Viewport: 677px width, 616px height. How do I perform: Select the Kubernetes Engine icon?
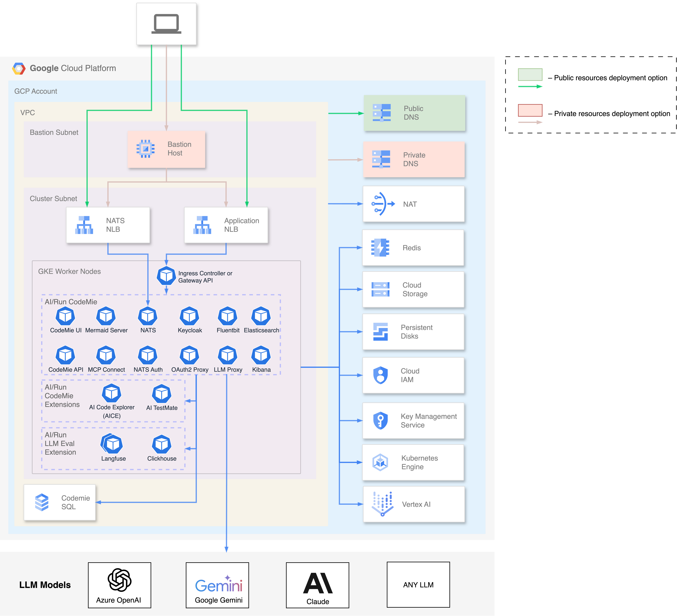pos(380,463)
